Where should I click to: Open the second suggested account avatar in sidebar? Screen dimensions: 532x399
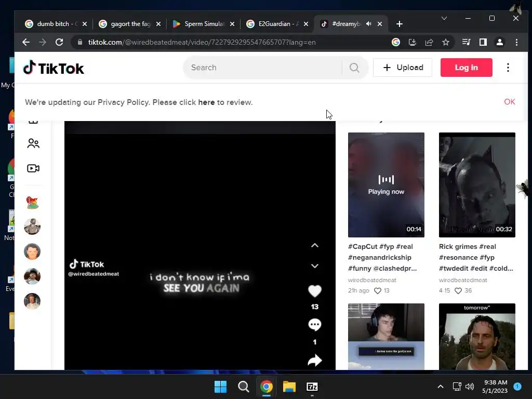pyautogui.click(x=32, y=227)
